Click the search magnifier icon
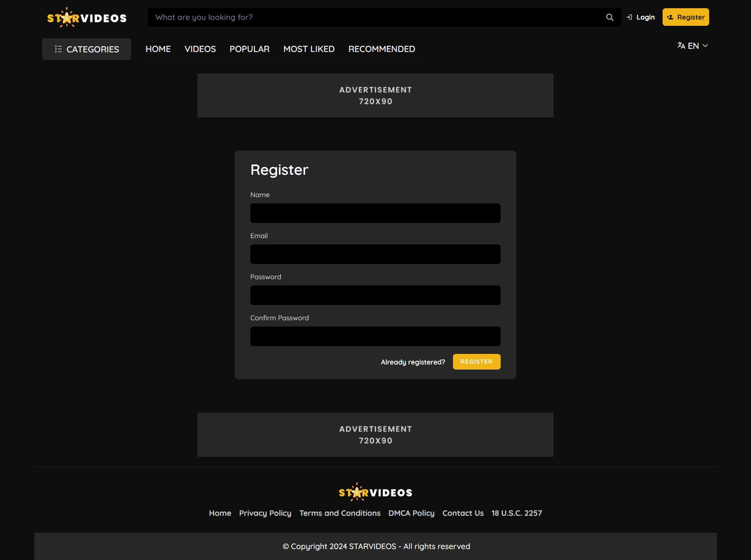This screenshot has width=751, height=560. click(609, 17)
